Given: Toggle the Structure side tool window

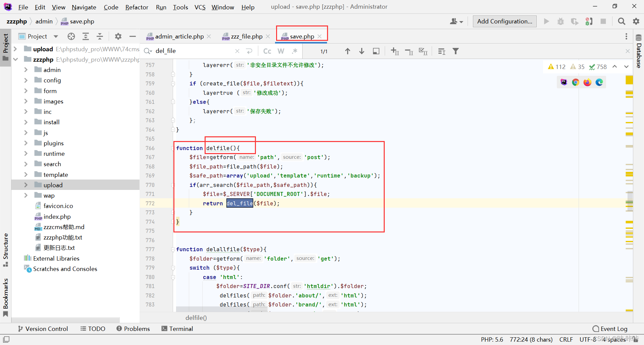Looking at the screenshot, I should point(5,250).
